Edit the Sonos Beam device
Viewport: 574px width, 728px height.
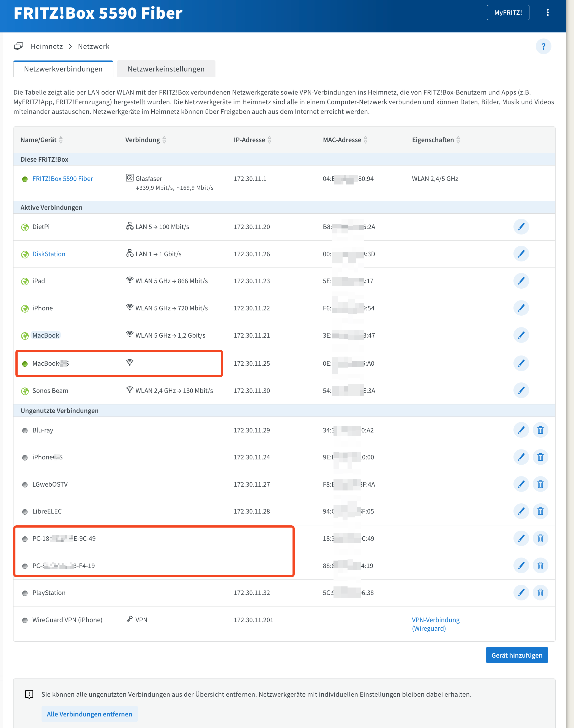[x=521, y=390]
